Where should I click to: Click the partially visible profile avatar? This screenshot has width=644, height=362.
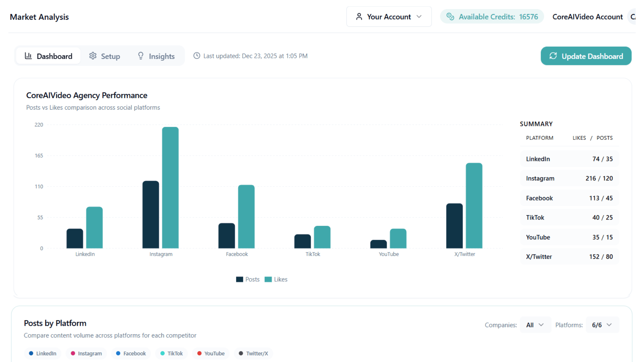633,17
